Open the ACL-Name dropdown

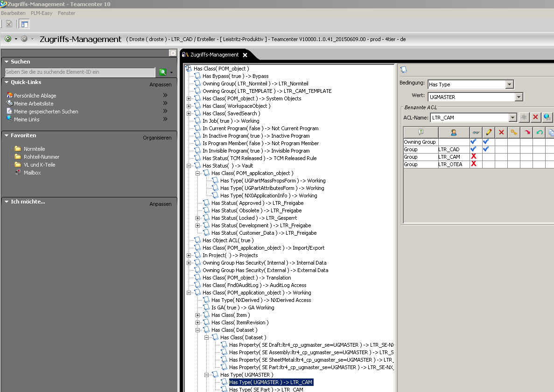pyautogui.click(x=512, y=118)
